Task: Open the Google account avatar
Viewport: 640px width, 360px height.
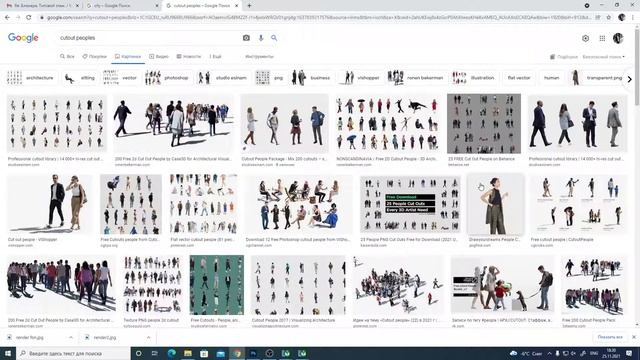Action: point(618,38)
